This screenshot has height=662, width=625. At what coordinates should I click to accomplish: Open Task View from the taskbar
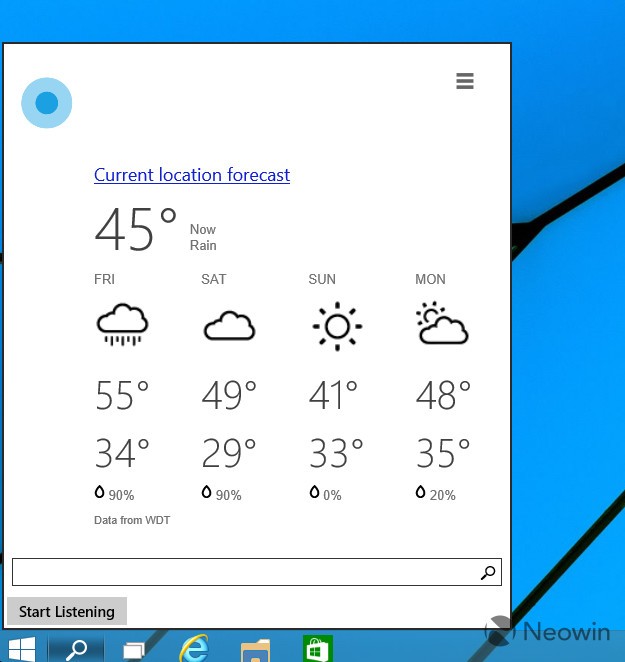(x=133, y=649)
